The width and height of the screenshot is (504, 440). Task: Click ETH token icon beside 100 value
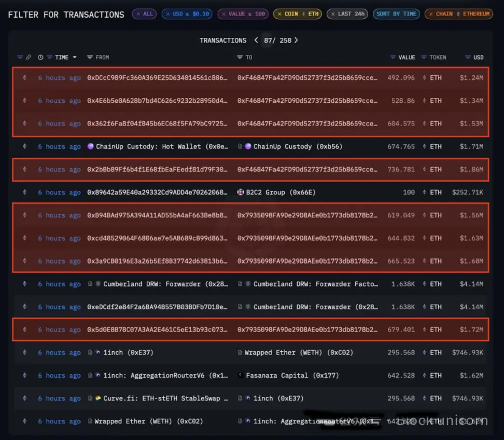point(425,192)
